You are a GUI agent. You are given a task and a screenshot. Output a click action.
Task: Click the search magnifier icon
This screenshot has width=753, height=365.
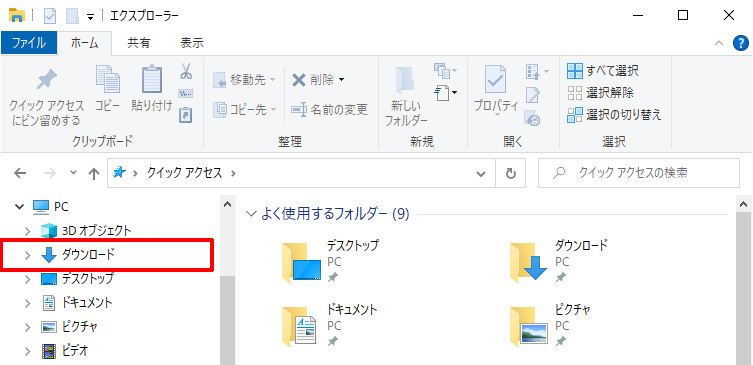click(x=558, y=173)
